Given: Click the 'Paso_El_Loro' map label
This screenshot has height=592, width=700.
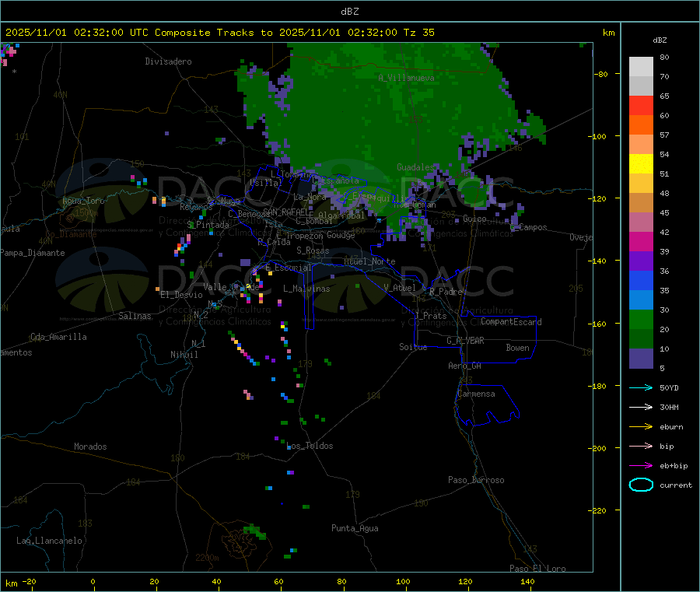Looking at the screenshot, I should tap(537, 569).
